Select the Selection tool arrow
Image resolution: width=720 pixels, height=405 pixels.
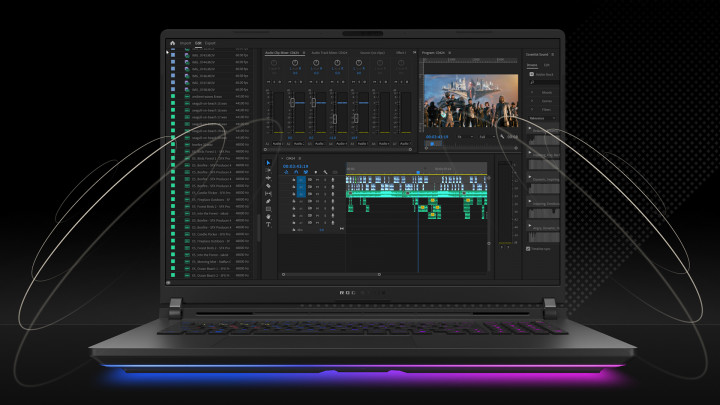click(x=269, y=163)
